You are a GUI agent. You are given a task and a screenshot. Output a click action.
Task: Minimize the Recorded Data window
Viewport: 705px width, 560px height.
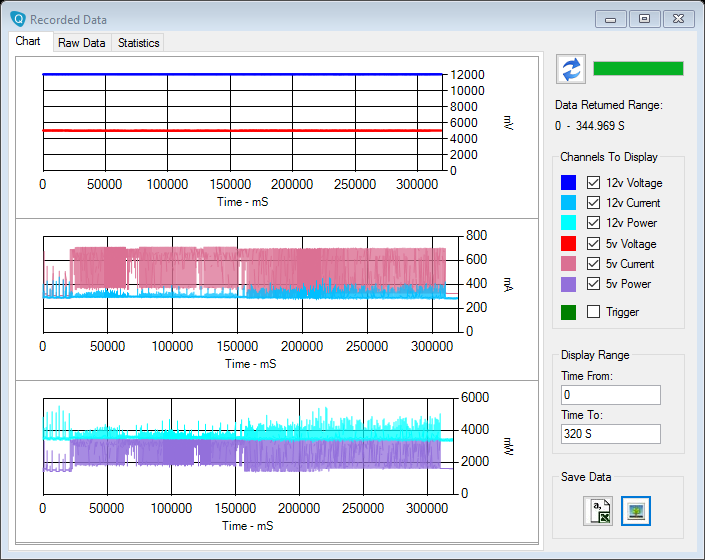(x=611, y=19)
